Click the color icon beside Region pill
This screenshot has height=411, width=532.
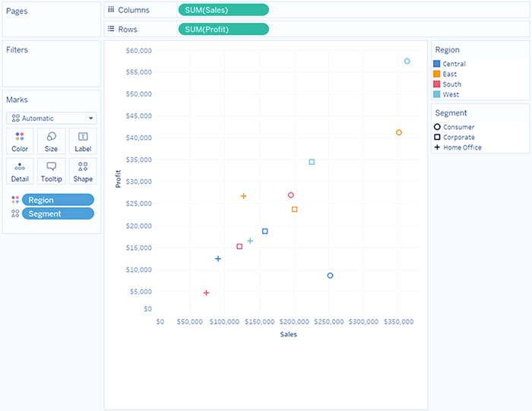pyautogui.click(x=15, y=200)
